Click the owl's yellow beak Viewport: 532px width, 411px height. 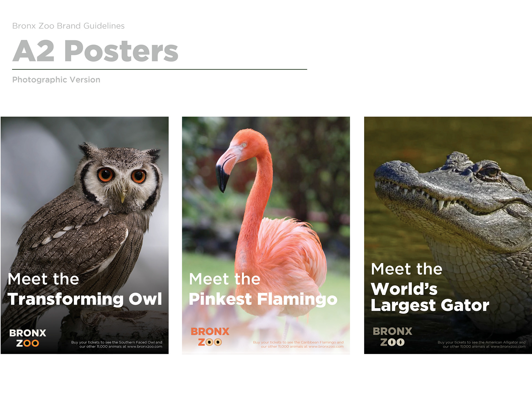click(x=122, y=196)
